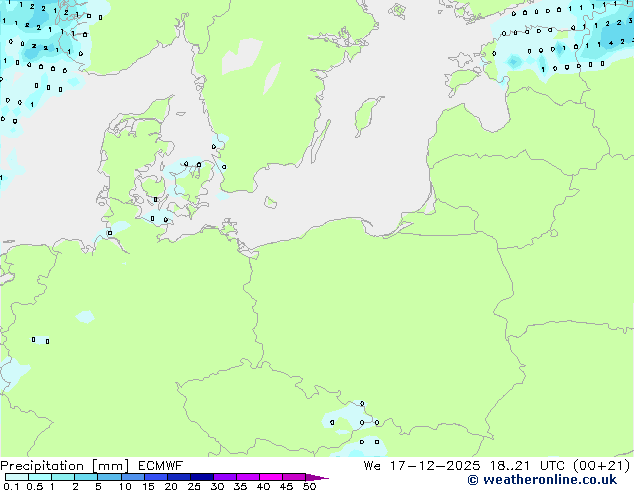634x490 pixels.
Task: Click the '45' scale label
Action: point(286,486)
